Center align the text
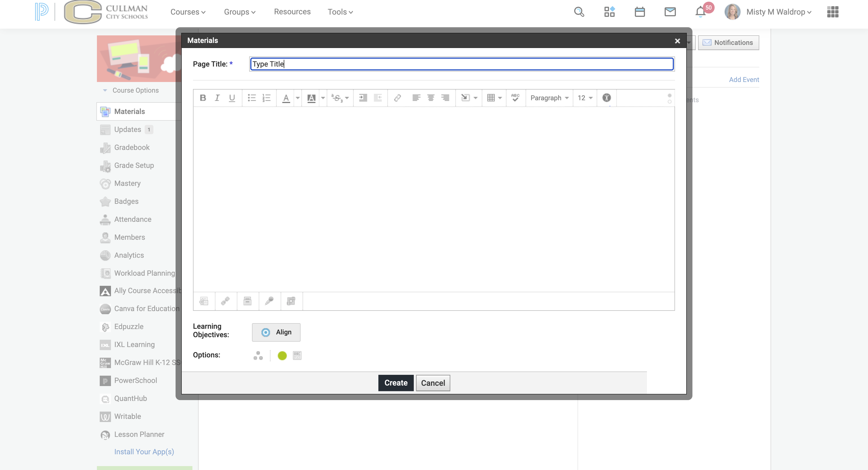 tap(431, 98)
